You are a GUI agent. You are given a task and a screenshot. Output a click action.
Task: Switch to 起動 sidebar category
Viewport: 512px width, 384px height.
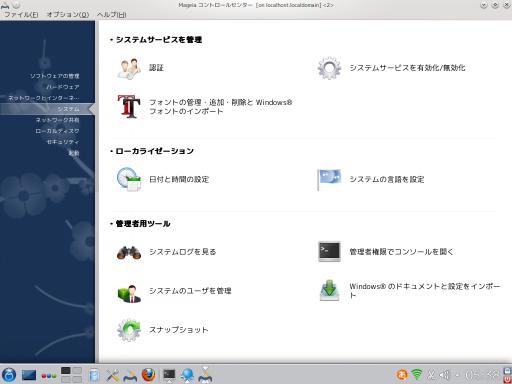tap(74, 153)
